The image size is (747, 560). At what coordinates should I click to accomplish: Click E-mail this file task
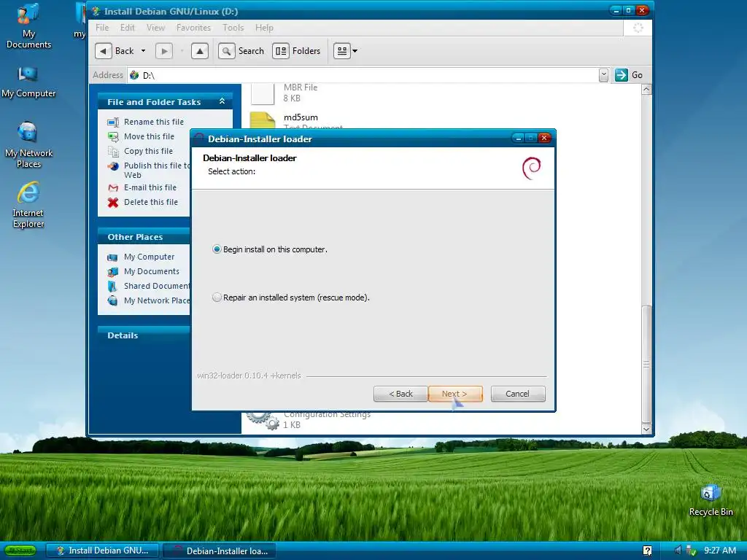click(150, 187)
